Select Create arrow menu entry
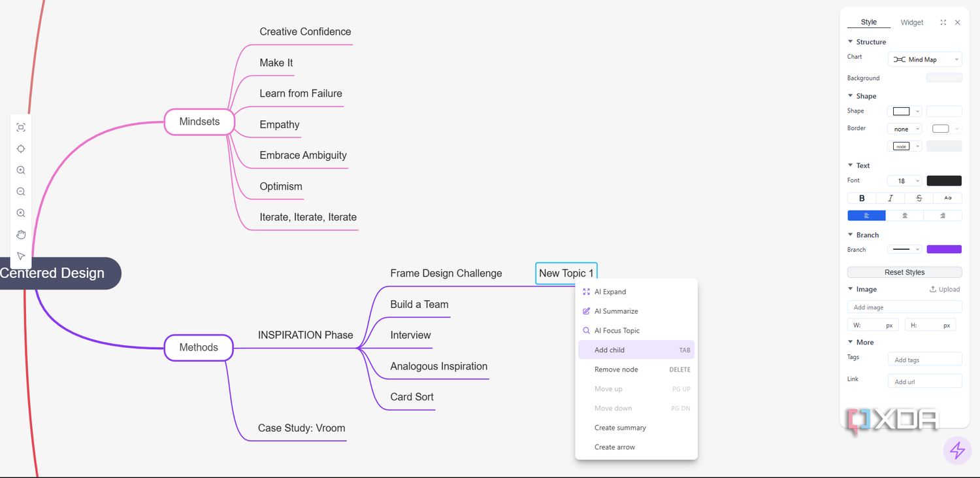Image resolution: width=980 pixels, height=478 pixels. point(636,447)
